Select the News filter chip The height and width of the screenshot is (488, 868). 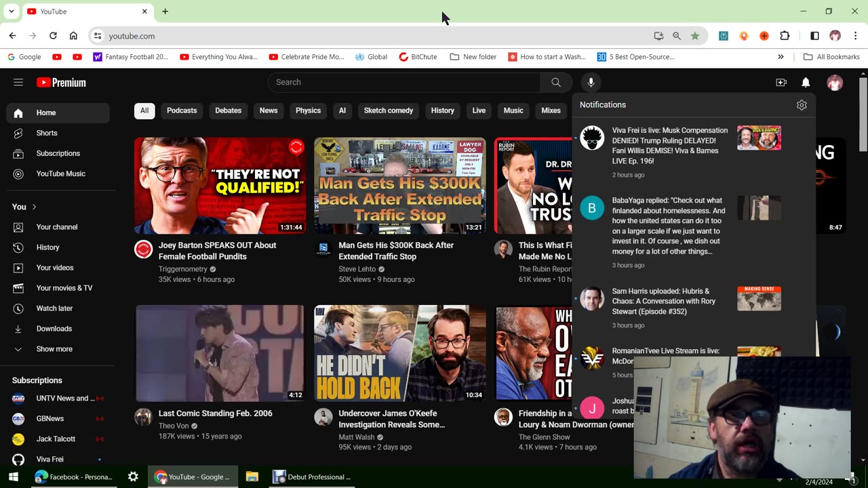point(269,110)
